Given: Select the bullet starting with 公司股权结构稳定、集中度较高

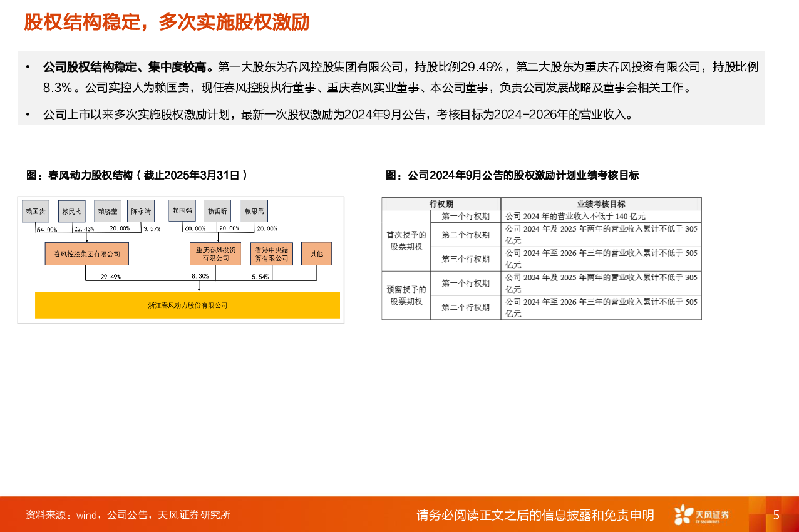Looking at the screenshot, I should (401, 77).
